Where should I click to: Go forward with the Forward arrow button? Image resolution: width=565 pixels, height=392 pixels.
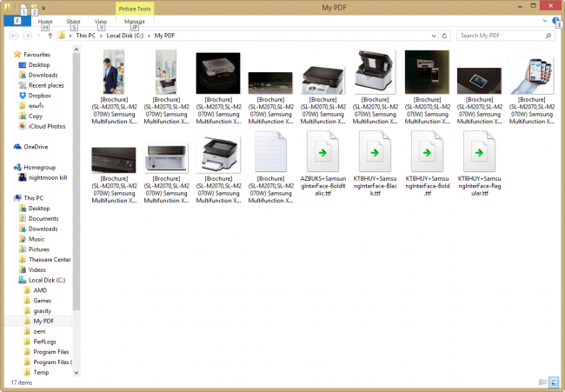click(x=27, y=36)
